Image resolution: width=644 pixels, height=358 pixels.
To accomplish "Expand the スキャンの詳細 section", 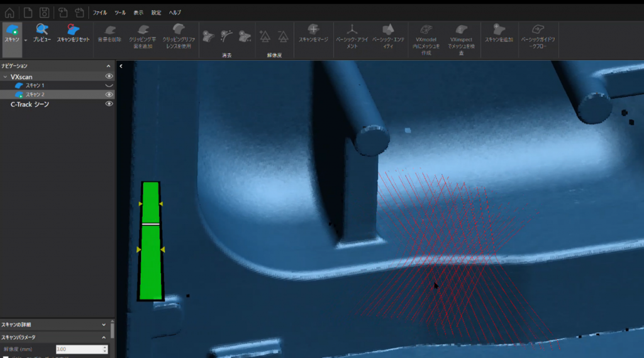I will point(104,325).
